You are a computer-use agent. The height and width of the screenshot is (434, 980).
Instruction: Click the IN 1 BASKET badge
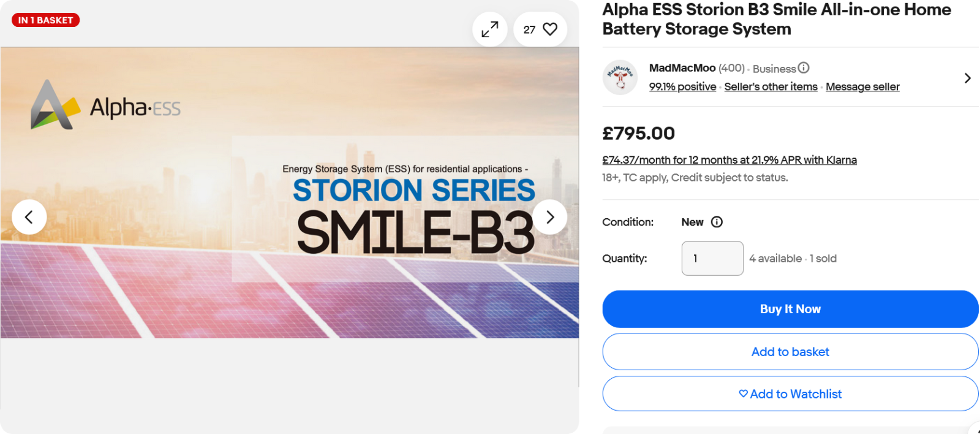click(x=46, y=20)
